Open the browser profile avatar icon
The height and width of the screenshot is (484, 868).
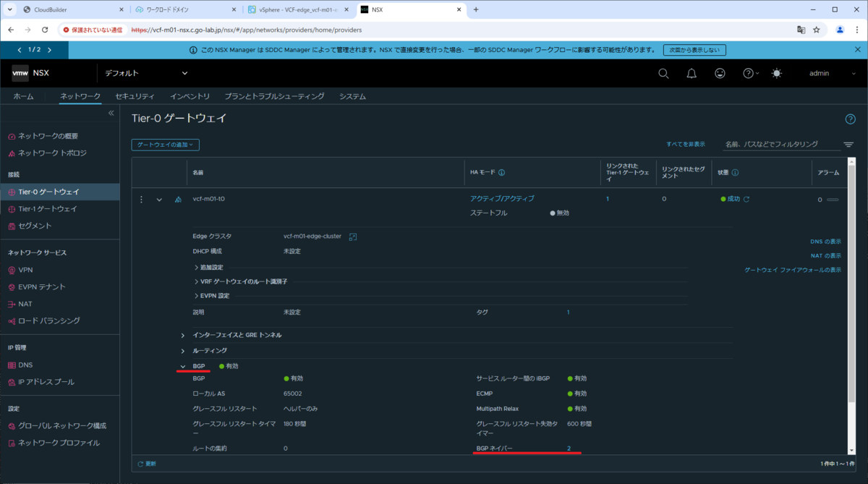(x=840, y=30)
